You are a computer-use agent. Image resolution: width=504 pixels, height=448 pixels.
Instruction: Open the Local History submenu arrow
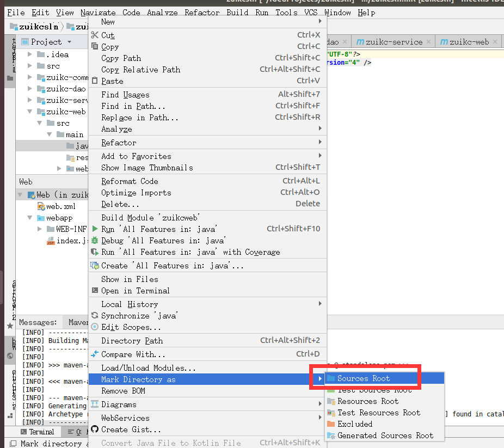pyautogui.click(x=320, y=304)
